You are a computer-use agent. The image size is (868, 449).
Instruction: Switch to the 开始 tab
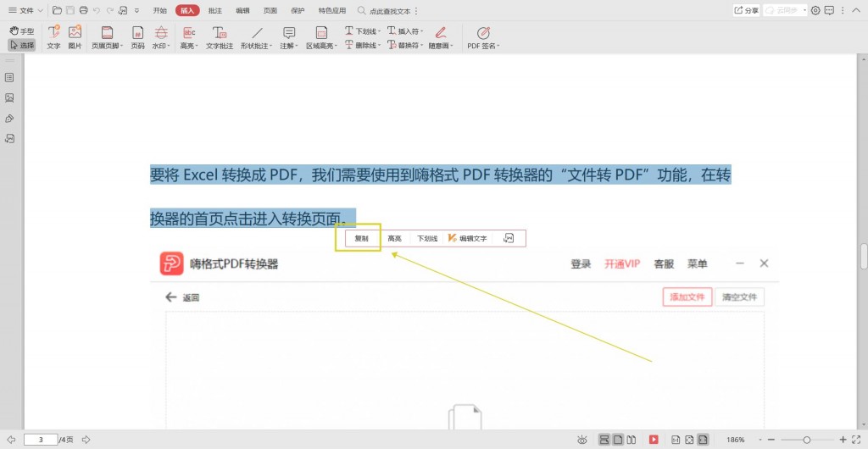160,10
